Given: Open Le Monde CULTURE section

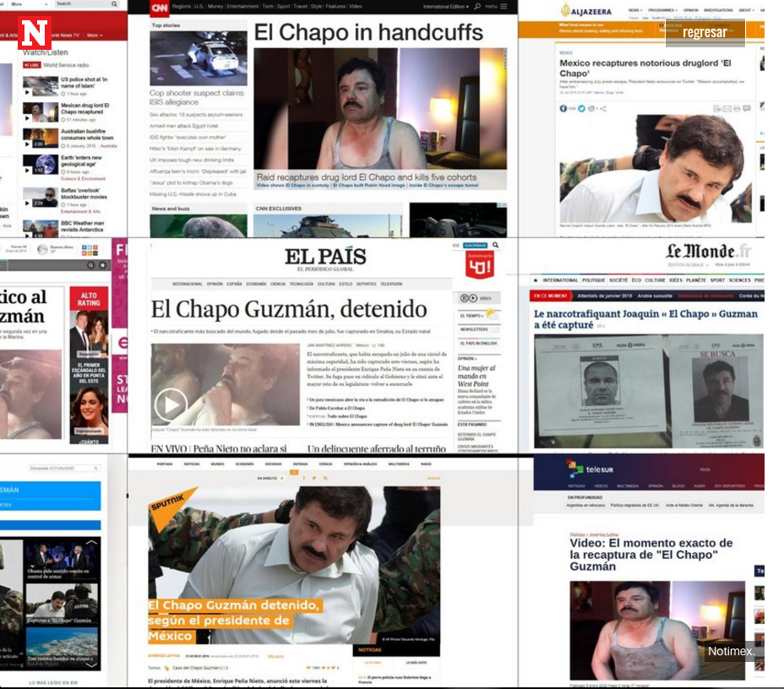Looking at the screenshot, I should click(656, 280).
